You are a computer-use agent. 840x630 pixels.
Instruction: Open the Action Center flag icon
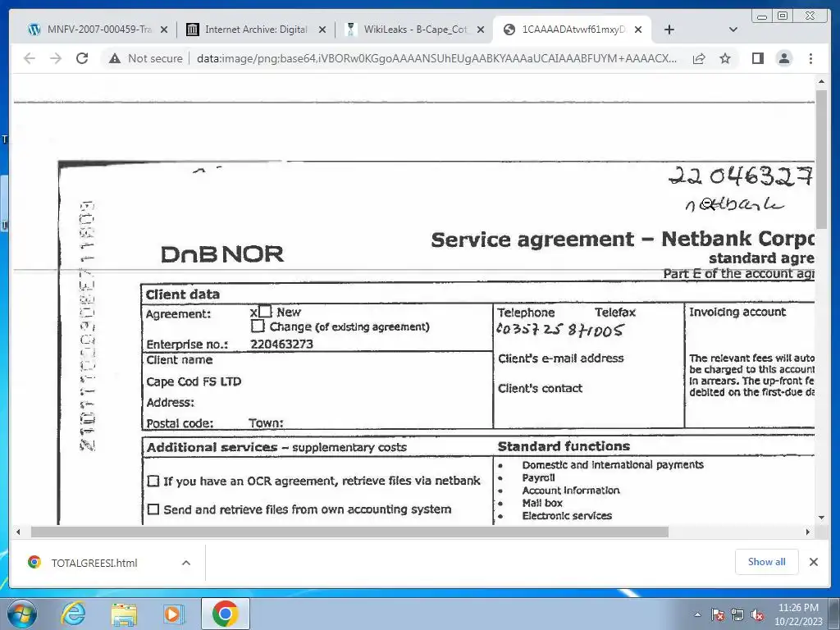[717, 614]
